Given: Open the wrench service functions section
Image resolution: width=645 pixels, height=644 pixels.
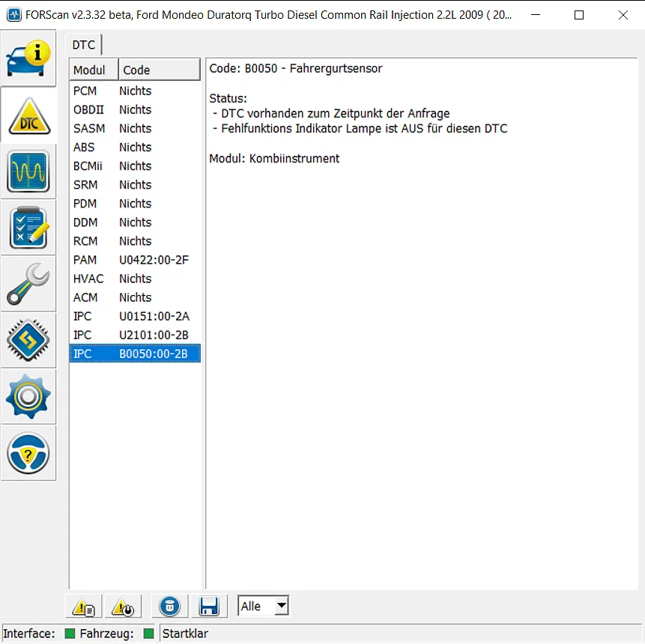Looking at the screenshot, I should 28,284.
